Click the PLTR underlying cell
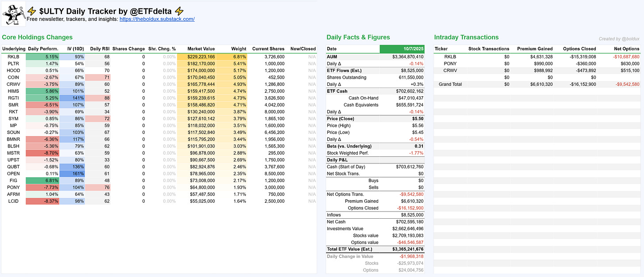Viewport: 644px width, 277px height. point(13,64)
